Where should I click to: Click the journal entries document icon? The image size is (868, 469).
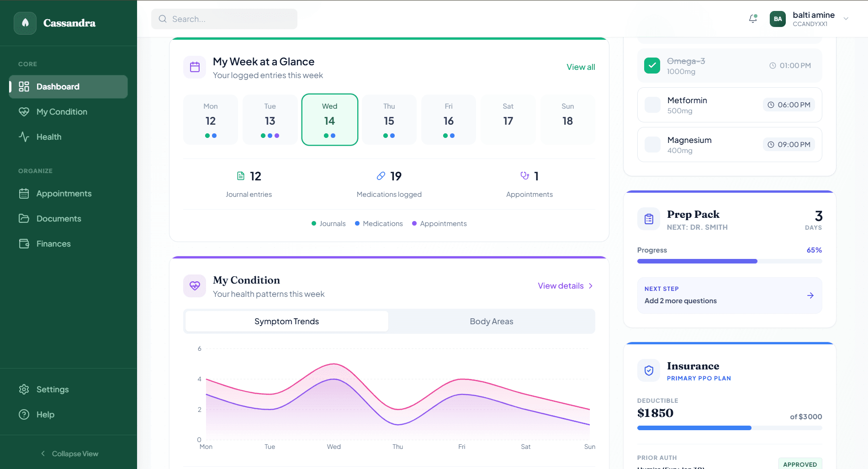click(241, 176)
